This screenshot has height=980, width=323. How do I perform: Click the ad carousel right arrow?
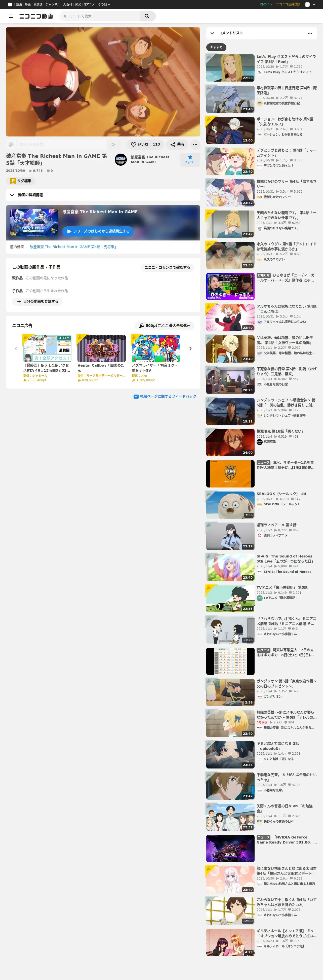(x=190, y=348)
